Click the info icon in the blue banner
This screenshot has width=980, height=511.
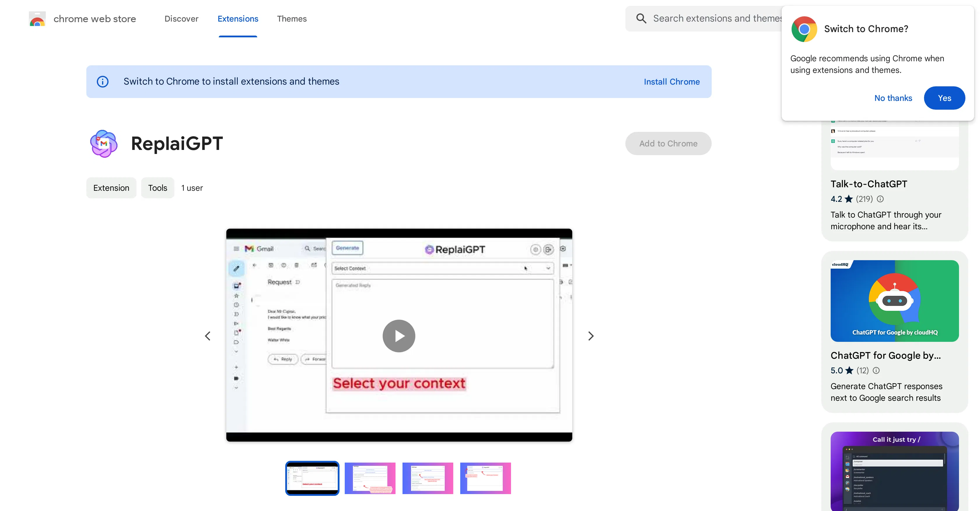click(102, 81)
